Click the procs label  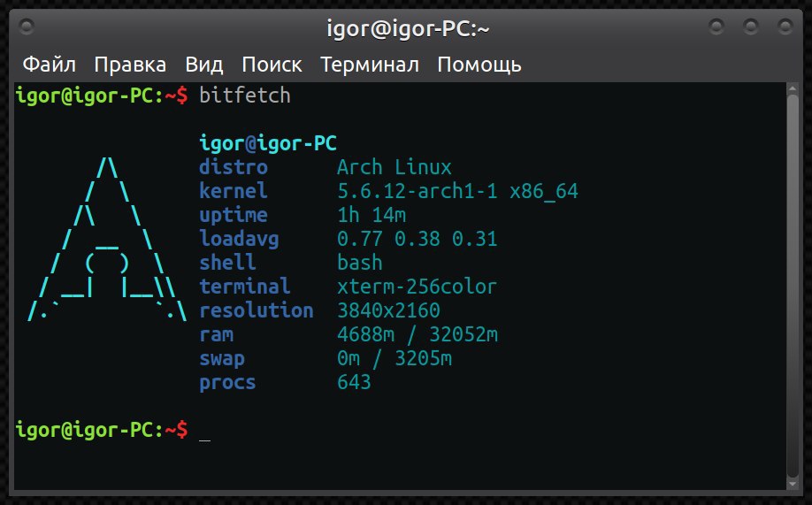[228, 383]
